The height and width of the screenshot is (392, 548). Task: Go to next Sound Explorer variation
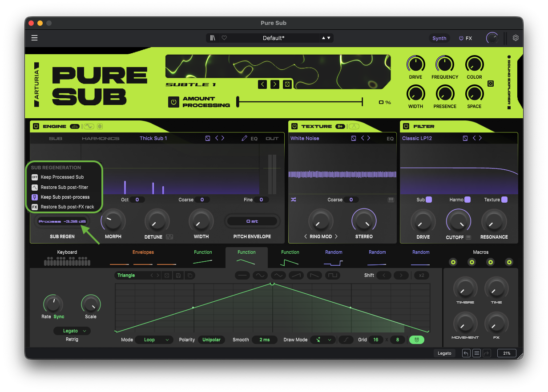coord(275,84)
